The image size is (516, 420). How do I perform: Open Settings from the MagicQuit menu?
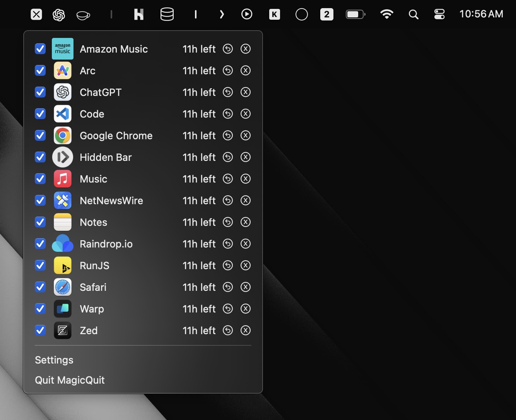54,360
